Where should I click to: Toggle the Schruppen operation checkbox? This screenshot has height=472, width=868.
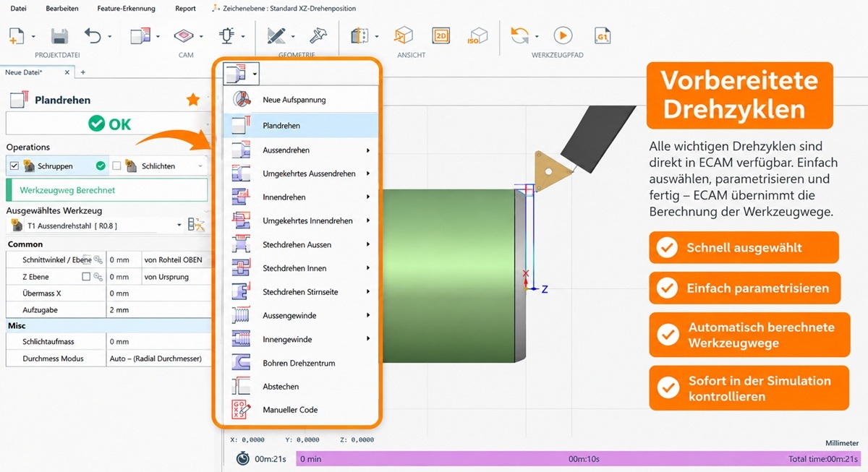tap(14, 166)
